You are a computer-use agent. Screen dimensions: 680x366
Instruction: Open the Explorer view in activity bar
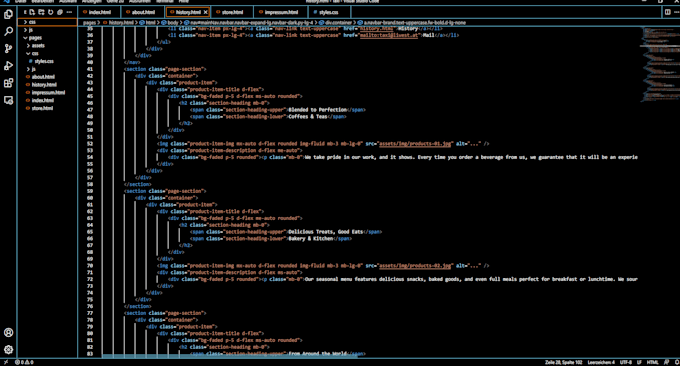click(8, 14)
